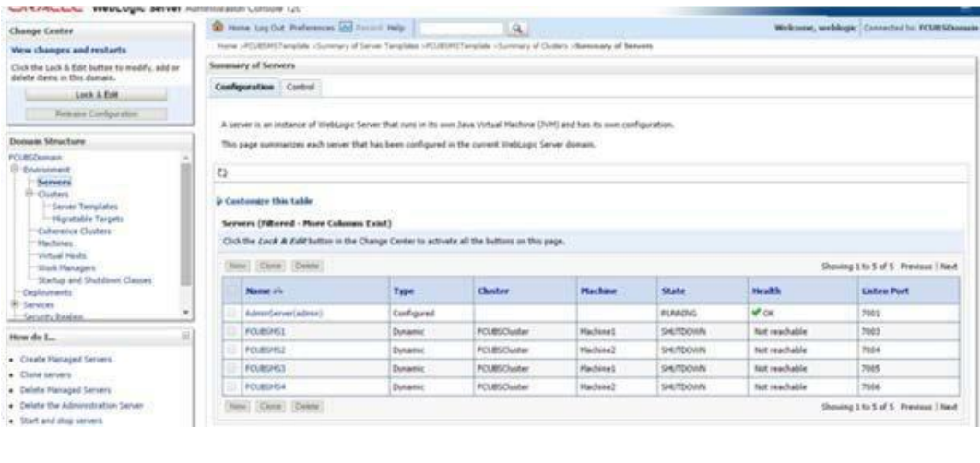The image size is (980, 463).
Task: Open Start and stop servers help link
Action: click(x=61, y=421)
